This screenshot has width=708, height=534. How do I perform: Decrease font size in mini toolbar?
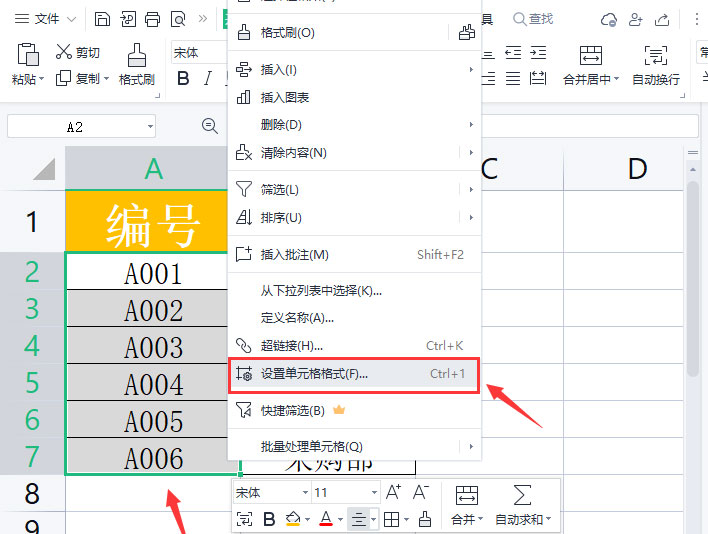(x=421, y=492)
